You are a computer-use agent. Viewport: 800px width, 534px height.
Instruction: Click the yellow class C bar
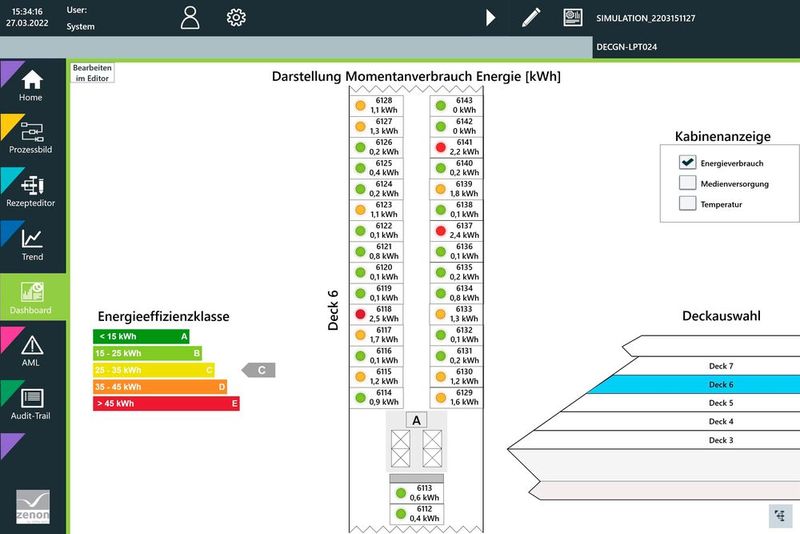[x=154, y=370]
